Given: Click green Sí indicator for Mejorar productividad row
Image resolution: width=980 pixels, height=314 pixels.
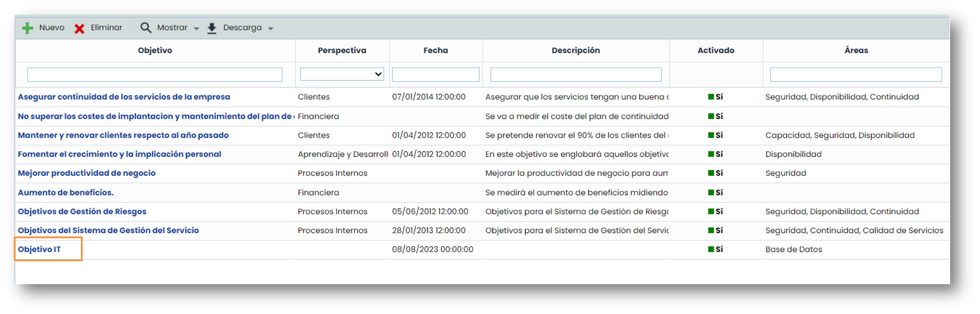Looking at the screenshot, I should [711, 173].
